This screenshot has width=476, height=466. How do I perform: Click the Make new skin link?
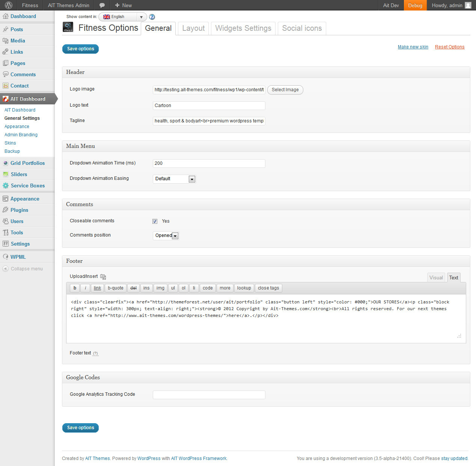[x=413, y=47]
